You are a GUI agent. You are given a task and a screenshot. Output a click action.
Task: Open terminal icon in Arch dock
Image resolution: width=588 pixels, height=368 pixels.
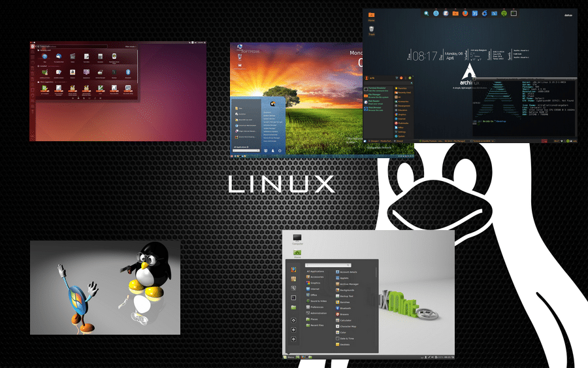click(514, 13)
